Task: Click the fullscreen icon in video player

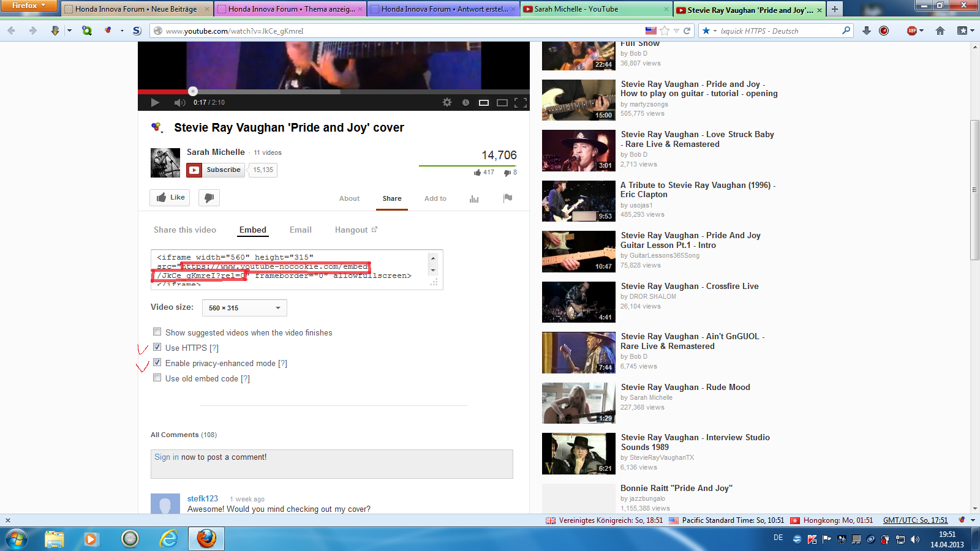Action: pos(521,102)
